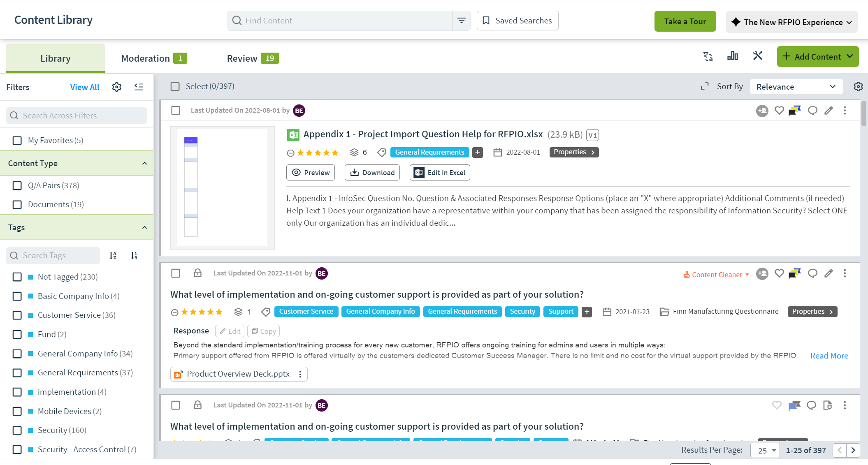
Task: Copy the response text
Action: (x=263, y=331)
